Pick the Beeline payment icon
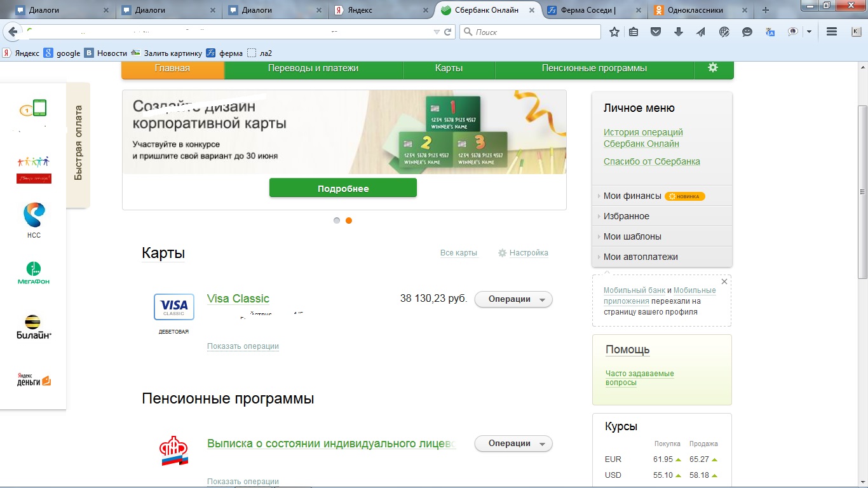This screenshot has width=868, height=488. [x=34, y=327]
